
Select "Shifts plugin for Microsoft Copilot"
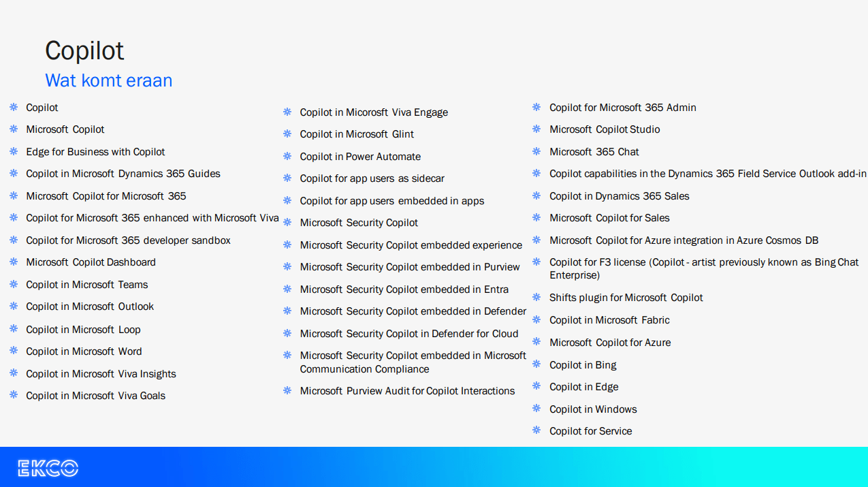pyautogui.click(x=626, y=298)
